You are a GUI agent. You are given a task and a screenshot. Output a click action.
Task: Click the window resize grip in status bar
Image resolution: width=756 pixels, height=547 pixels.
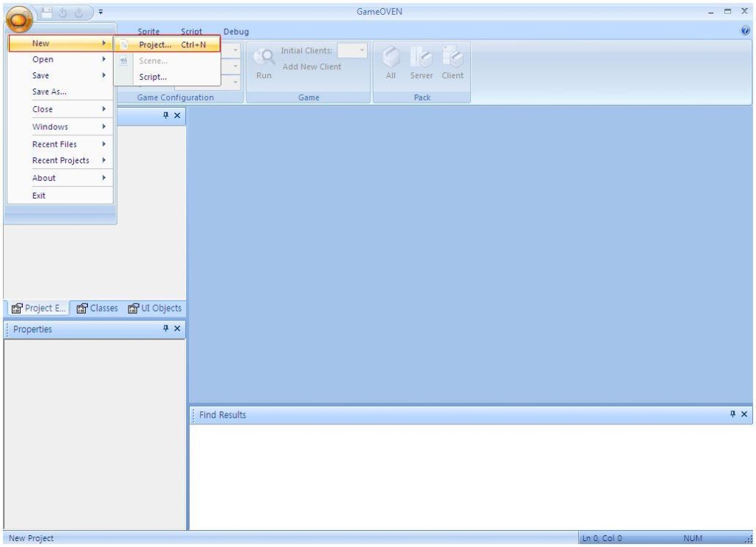749,540
